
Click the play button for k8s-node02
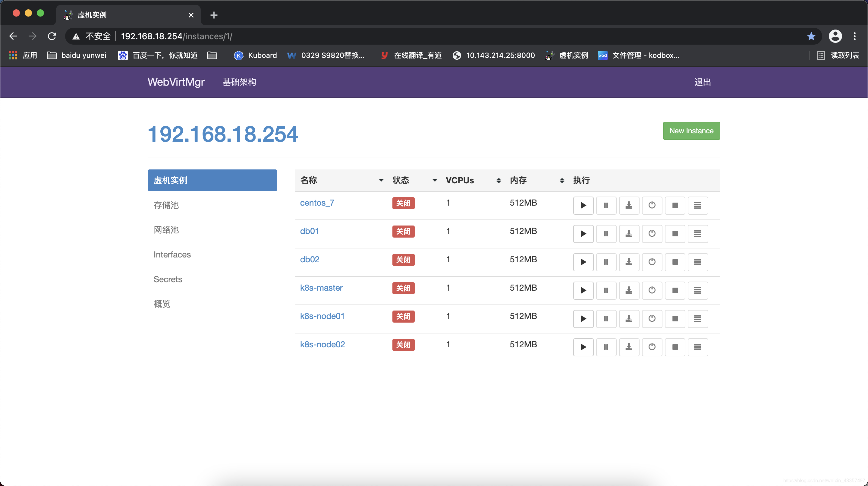click(583, 346)
